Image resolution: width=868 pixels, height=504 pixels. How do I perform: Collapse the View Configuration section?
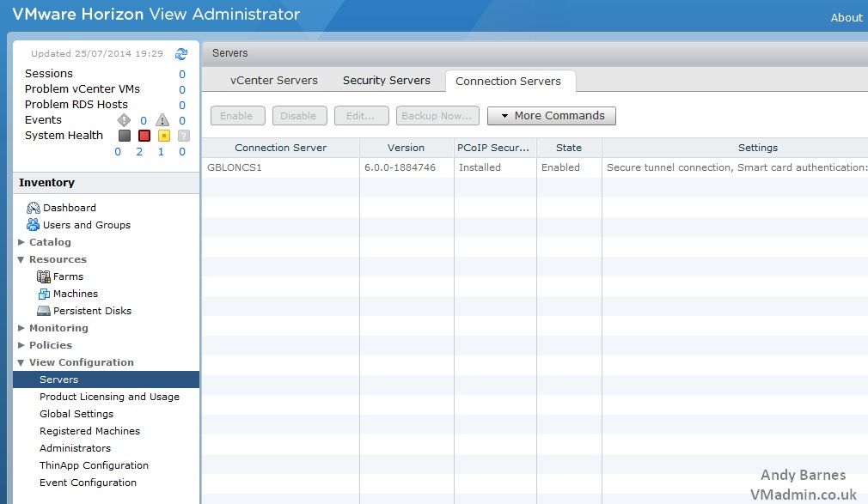pyautogui.click(x=21, y=363)
